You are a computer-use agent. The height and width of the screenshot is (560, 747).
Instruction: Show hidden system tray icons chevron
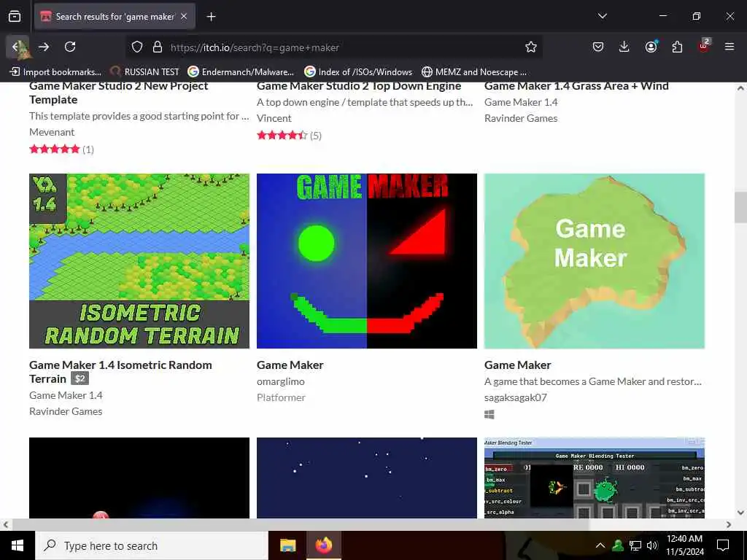[x=600, y=545]
